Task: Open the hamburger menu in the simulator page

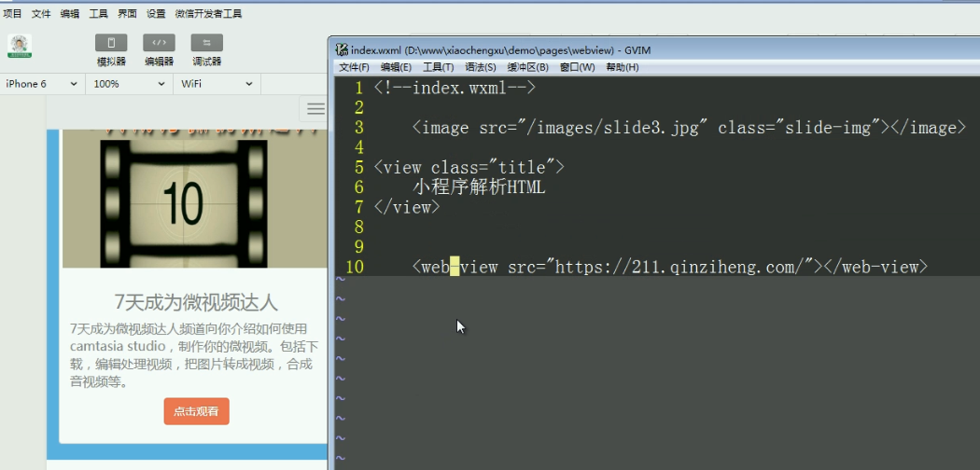Action: pyautogui.click(x=315, y=109)
